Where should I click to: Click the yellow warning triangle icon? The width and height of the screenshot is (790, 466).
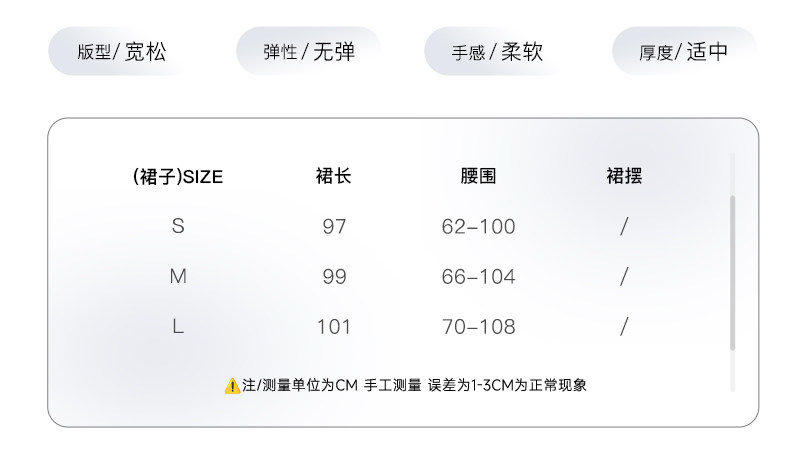(232, 385)
